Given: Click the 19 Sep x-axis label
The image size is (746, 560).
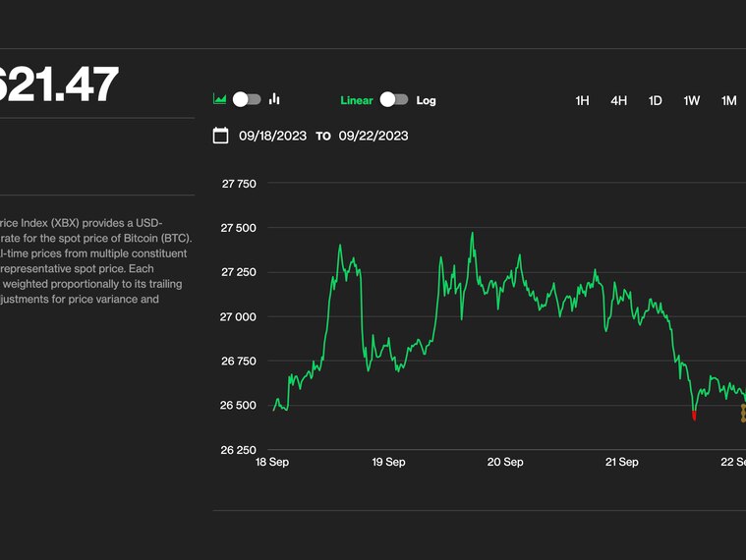Looking at the screenshot, I should pyautogui.click(x=388, y=462).
